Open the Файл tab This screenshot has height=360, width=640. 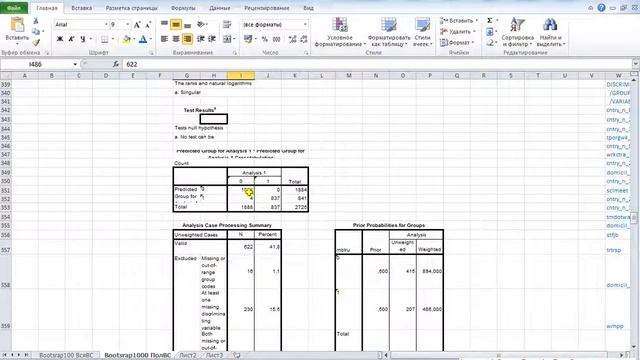click(x=14, y=8)
